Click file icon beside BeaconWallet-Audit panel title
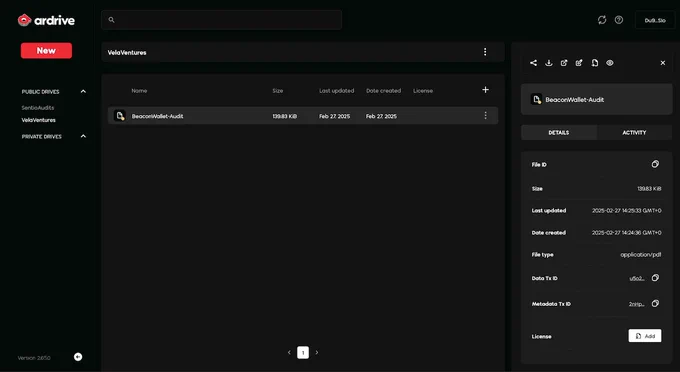Screen dimensions: 680x372 click(536, 99)
